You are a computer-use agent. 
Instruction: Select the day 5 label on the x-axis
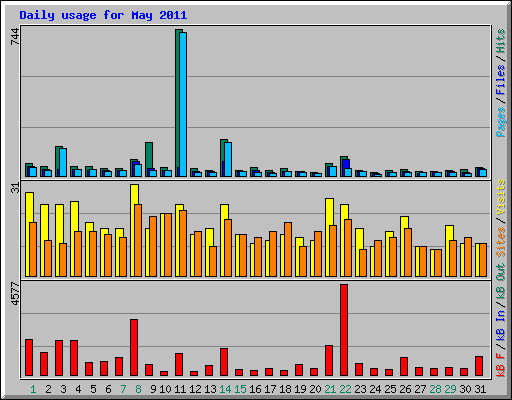(x=93, y=389)
